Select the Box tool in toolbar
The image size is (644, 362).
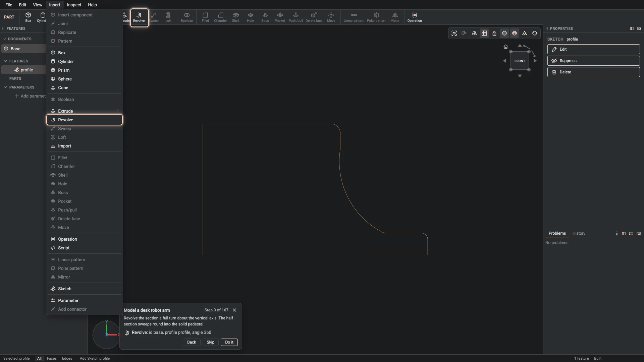tap(28, 17)
